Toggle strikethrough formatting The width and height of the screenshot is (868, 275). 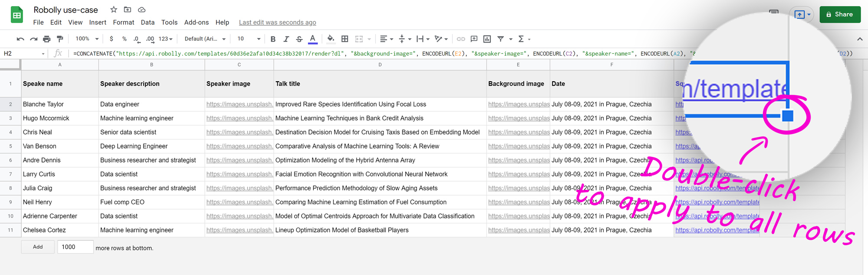(299, 39)
